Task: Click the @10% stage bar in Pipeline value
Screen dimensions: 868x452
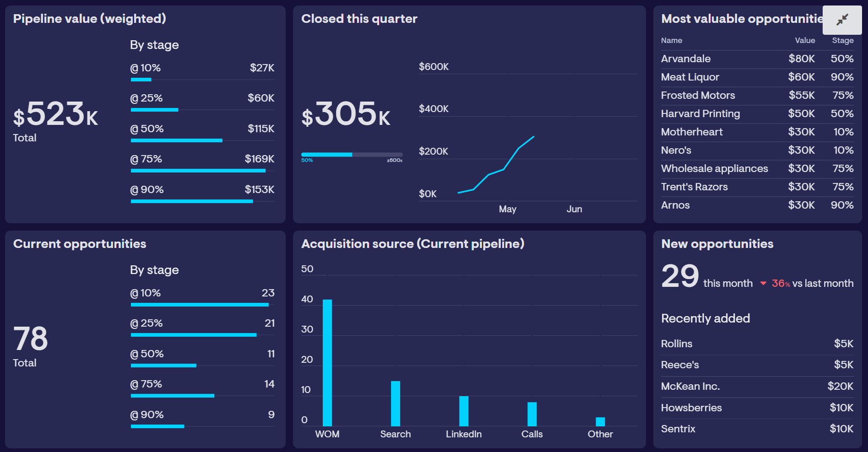Action: click(x=141, y=79)
